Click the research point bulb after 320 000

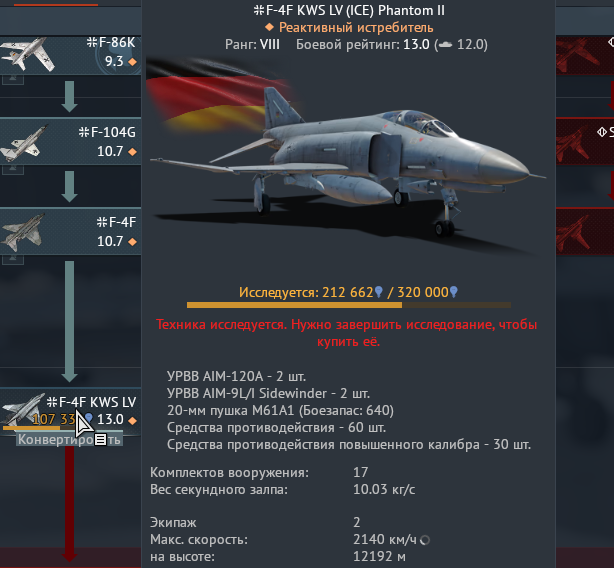(453, 292)
